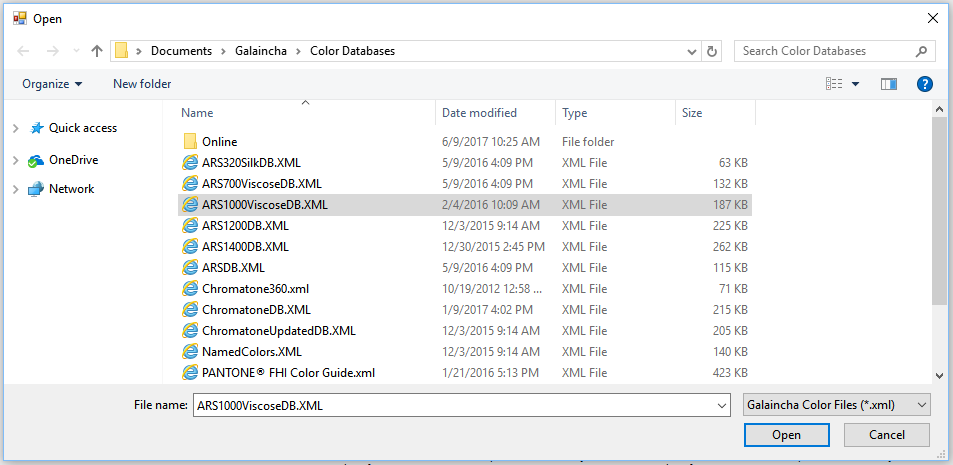Viewport: 953px width, 465px height.
Task: Click the Up one level arrow icon
Action: coord(97,51)
